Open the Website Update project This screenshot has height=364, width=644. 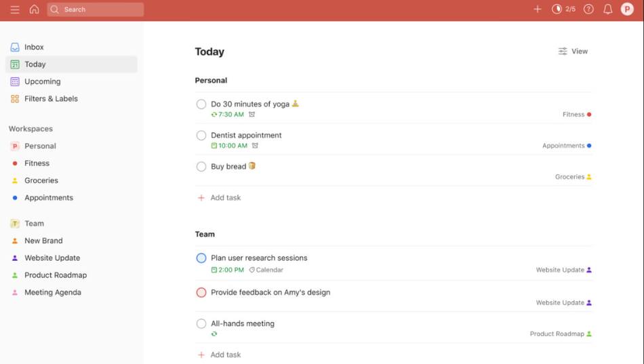click(x=52, y=258)
